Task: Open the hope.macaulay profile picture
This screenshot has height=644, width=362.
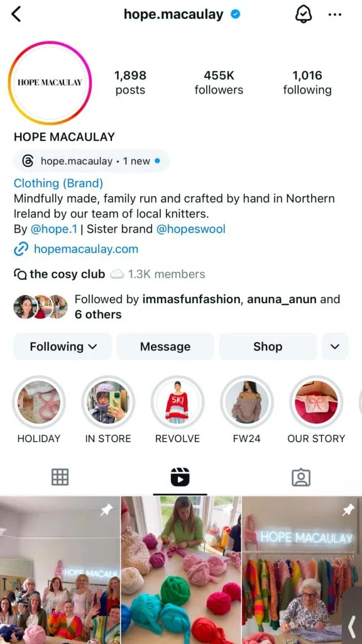Action: (x=50, y=82)
